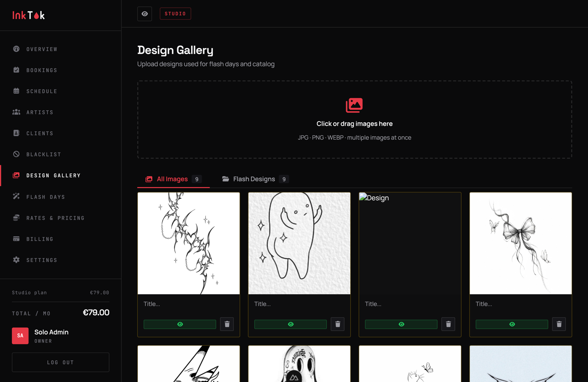
Task: Go to Bookings in the sidebar
Action: tap(60, 70)
